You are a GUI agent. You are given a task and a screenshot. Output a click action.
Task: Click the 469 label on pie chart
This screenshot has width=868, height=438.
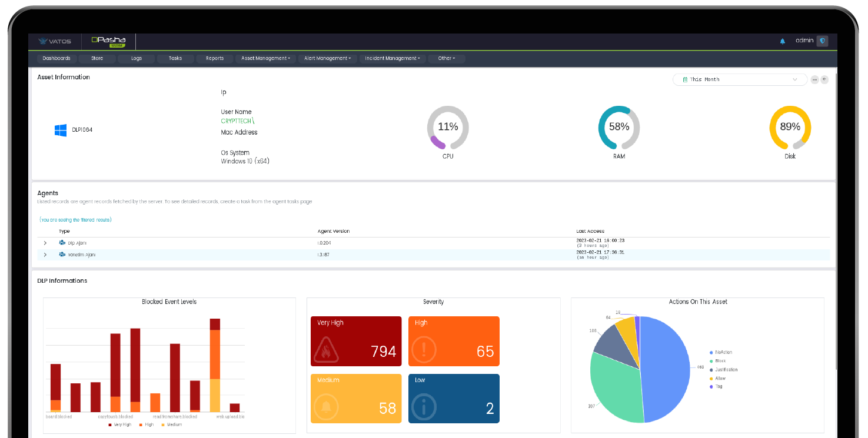[x=700, y=367]
